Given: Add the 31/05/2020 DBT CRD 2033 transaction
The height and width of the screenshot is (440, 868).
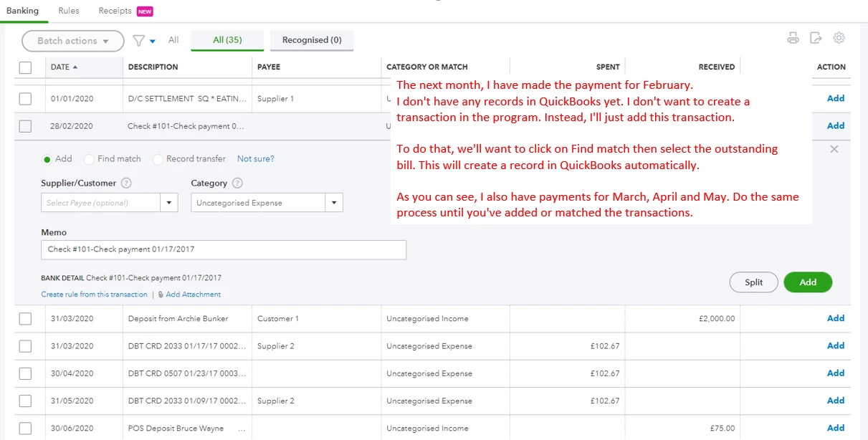Looking at the screenshot, I should (x=836, y=401).
